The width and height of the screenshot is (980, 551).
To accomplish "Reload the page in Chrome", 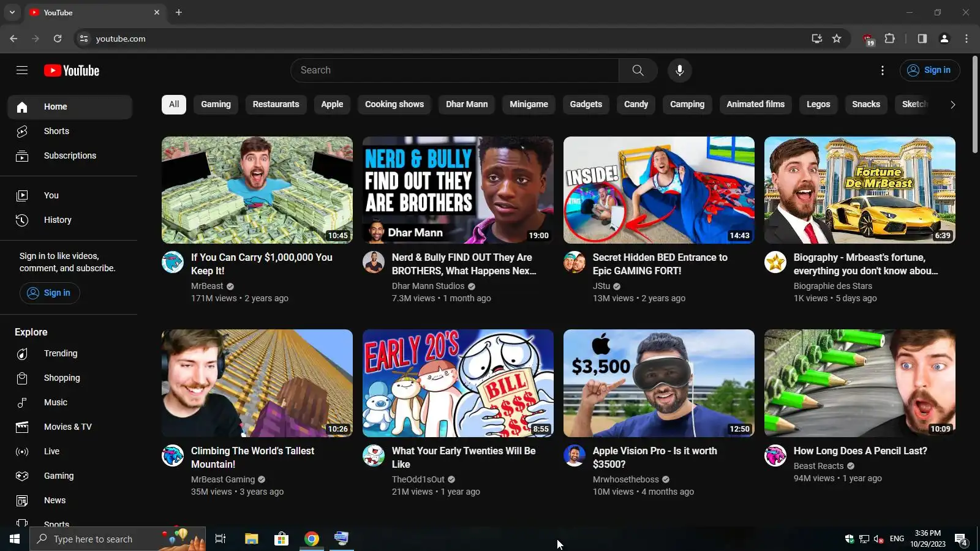I will 58,39.
